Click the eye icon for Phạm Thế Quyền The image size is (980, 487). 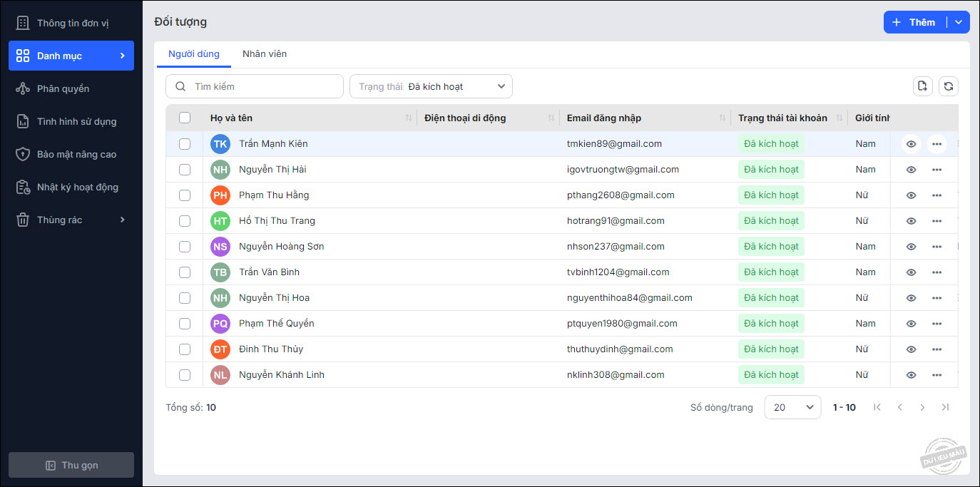[911, 324]
